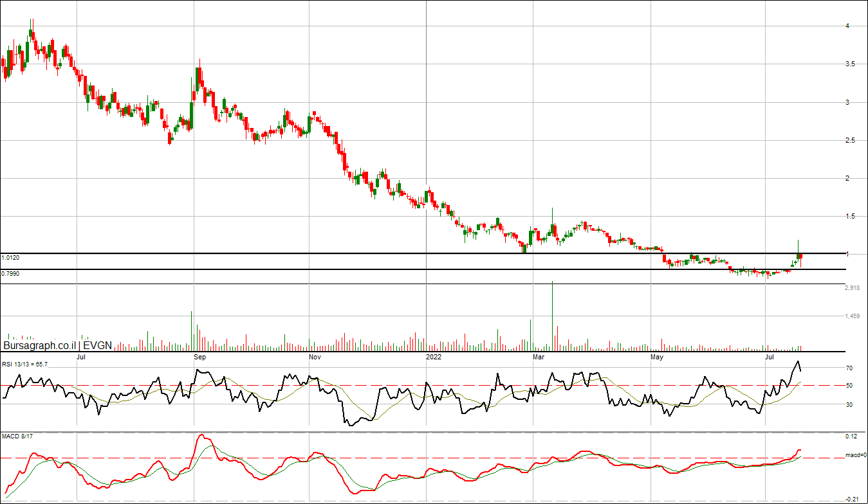The width and height of the screenshot is (868, 504).
Task: Click the 1.5 price axis value
Action: click(852, 216)
